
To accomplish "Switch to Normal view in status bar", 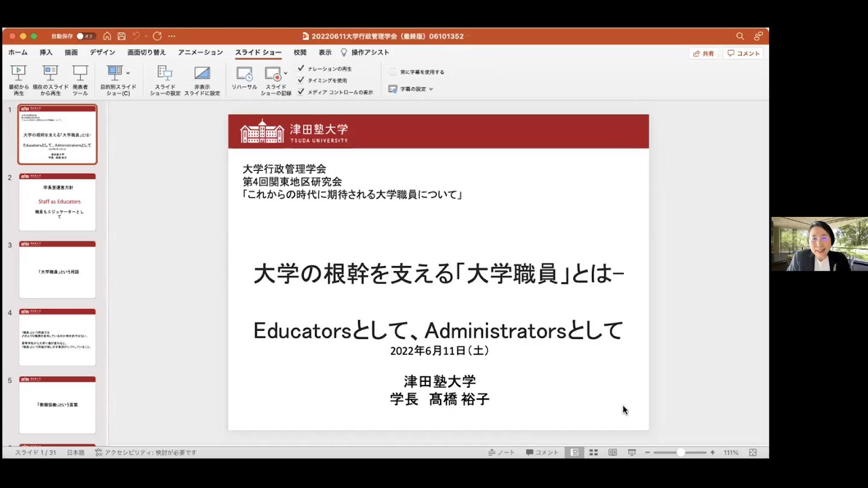I will pos(575,452).
